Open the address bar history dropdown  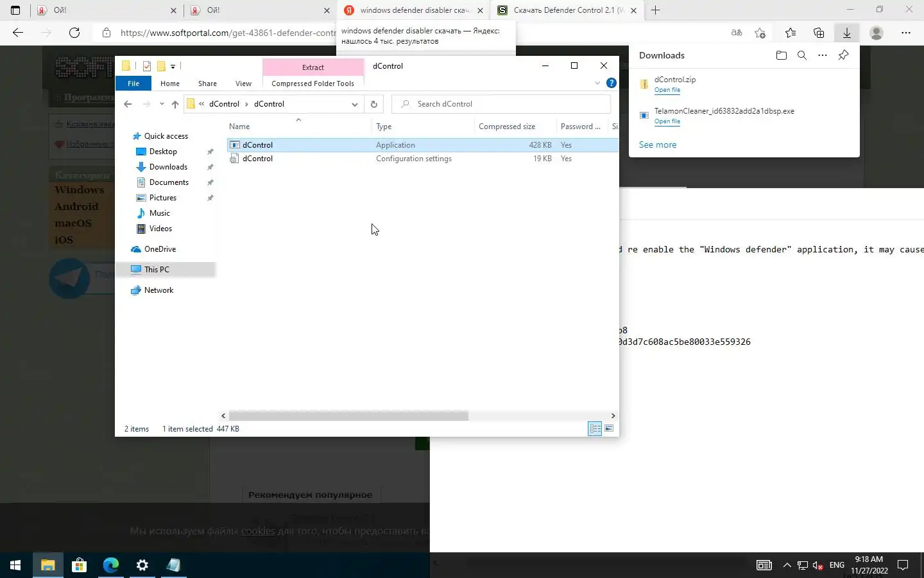coord(354,104)
